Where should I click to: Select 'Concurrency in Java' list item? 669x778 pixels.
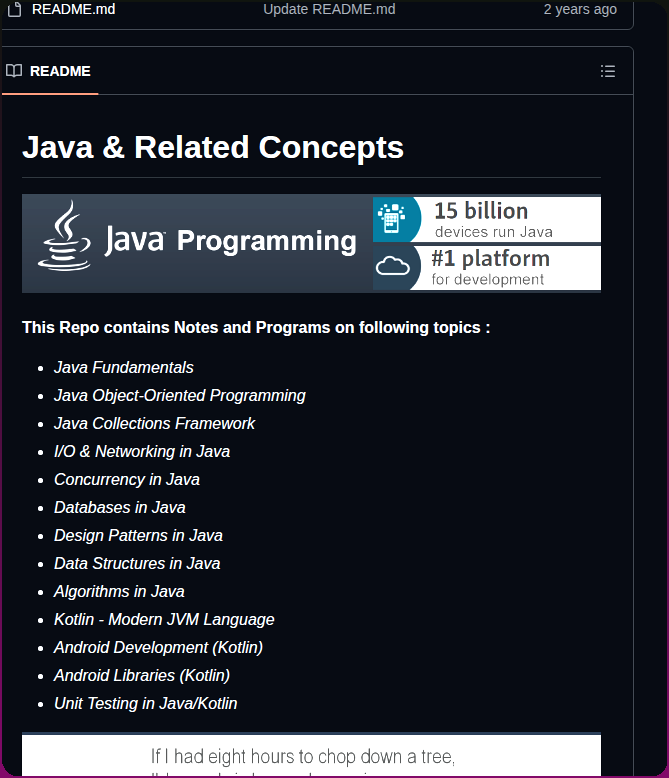(x=127, y=479)
